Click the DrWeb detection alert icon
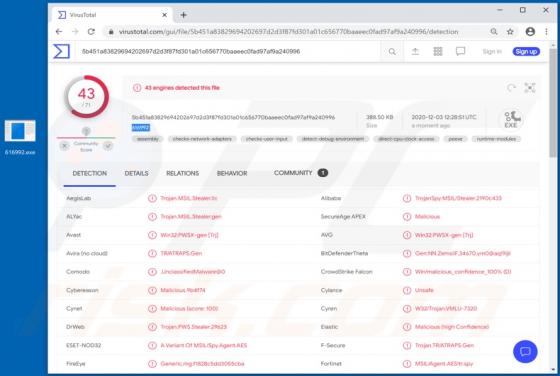560x376 pixels. point(152,327)
